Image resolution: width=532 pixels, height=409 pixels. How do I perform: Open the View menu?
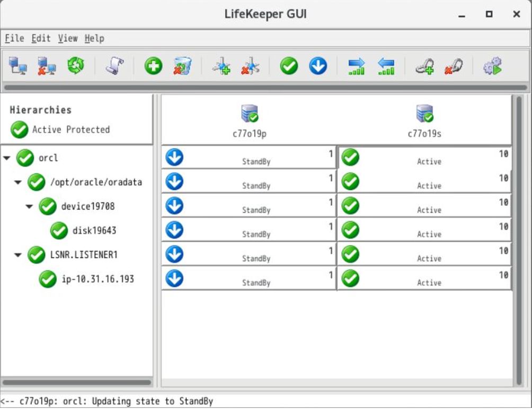[x=67, y=38]
